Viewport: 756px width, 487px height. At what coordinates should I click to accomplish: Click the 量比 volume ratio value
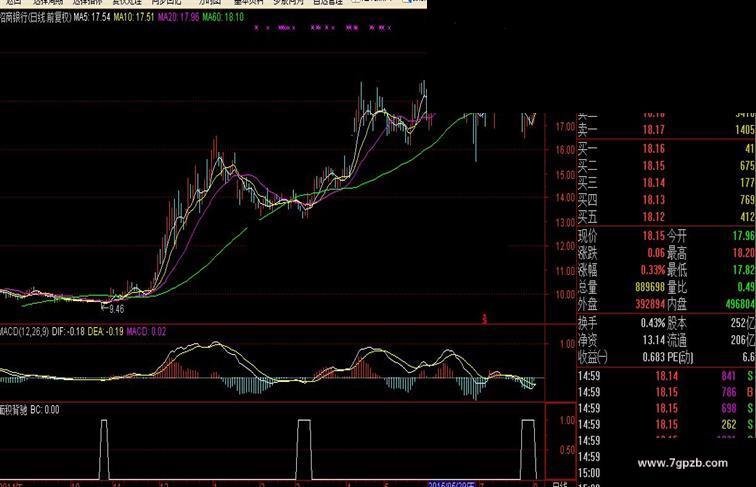pyautogui.click(x=746, y=287)
